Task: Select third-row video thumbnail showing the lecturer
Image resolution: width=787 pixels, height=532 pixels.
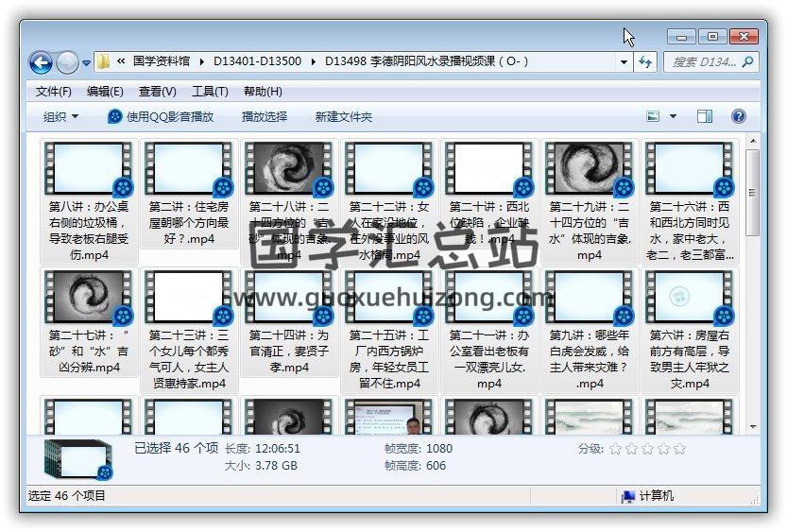Action: [x=388, y=417]
